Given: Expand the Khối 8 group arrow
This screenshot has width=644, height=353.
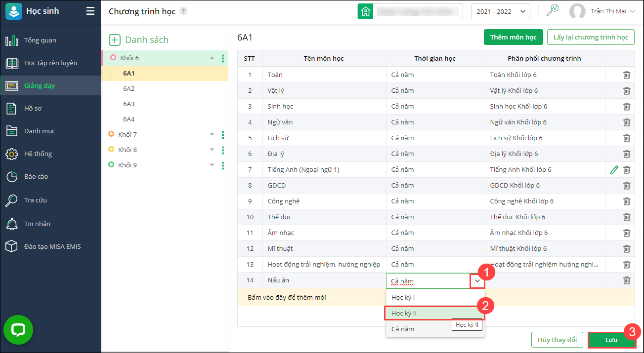Looking at the screenshot, I should point(212,150).
